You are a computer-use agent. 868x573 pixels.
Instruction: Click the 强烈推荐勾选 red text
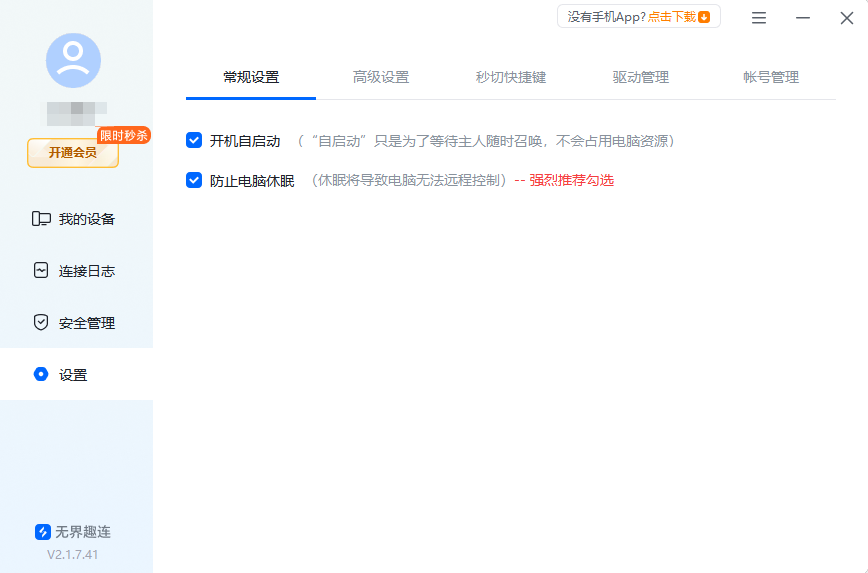(571, 180)
